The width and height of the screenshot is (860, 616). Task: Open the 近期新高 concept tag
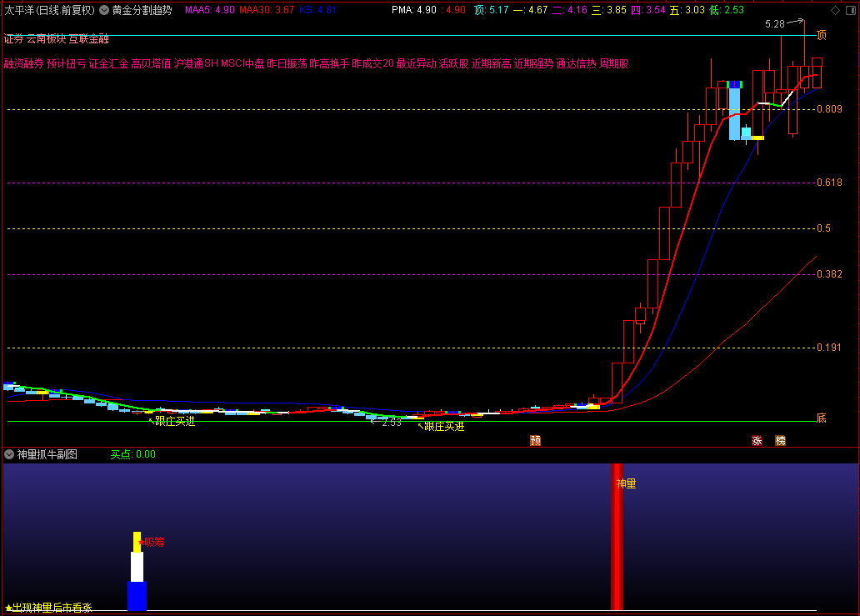[492, 63]
